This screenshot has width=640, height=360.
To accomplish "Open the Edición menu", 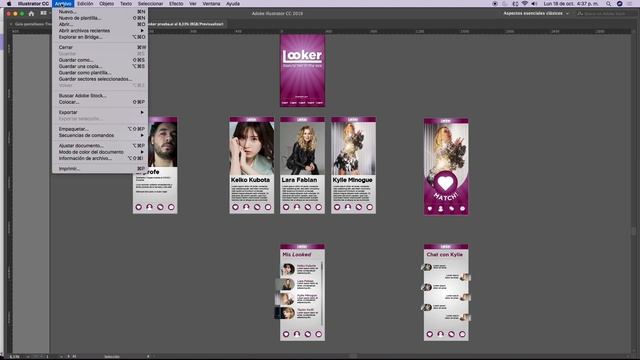I will [85, 4].
